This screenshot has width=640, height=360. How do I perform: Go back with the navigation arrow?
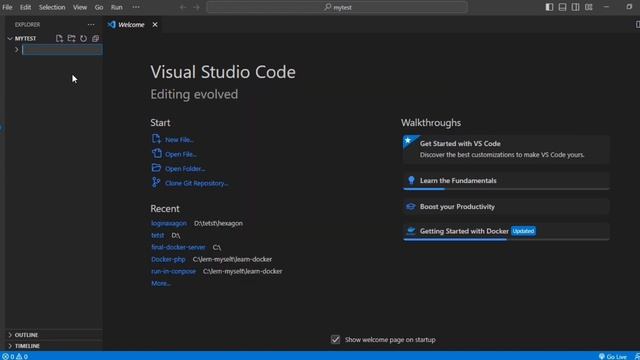183,7
